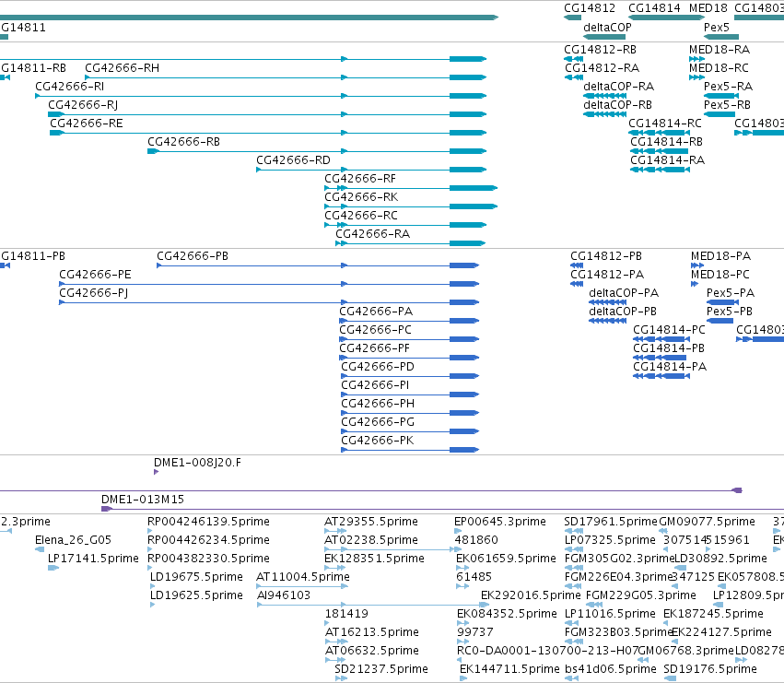Select transcript CG42666-RI
Viewport: 784px width, 683px height.
[x=69, y=87]
